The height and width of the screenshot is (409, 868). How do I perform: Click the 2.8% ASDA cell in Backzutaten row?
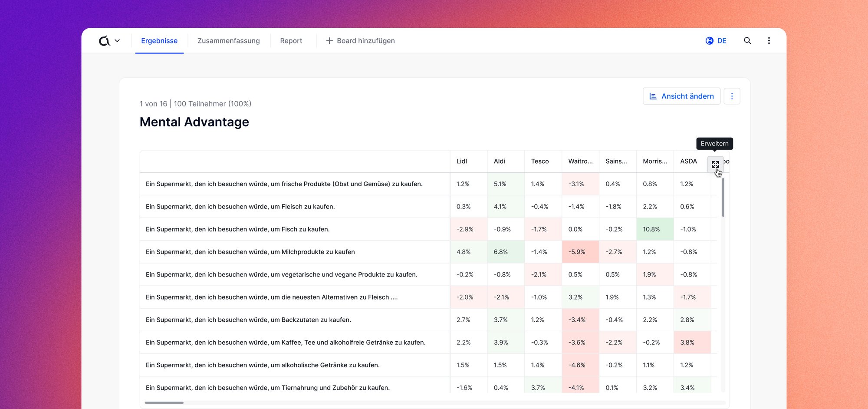[x=693, y=320]
